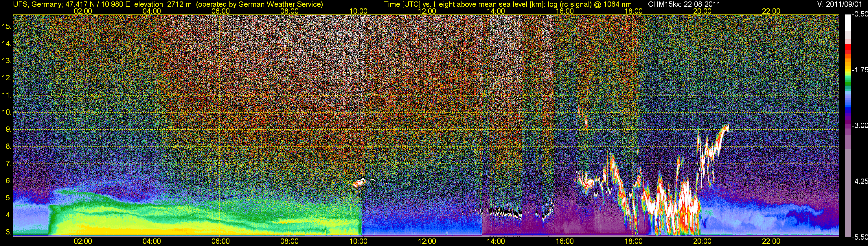
Task: Click the 15 km height axis label
Action: (x=6, y=27)
